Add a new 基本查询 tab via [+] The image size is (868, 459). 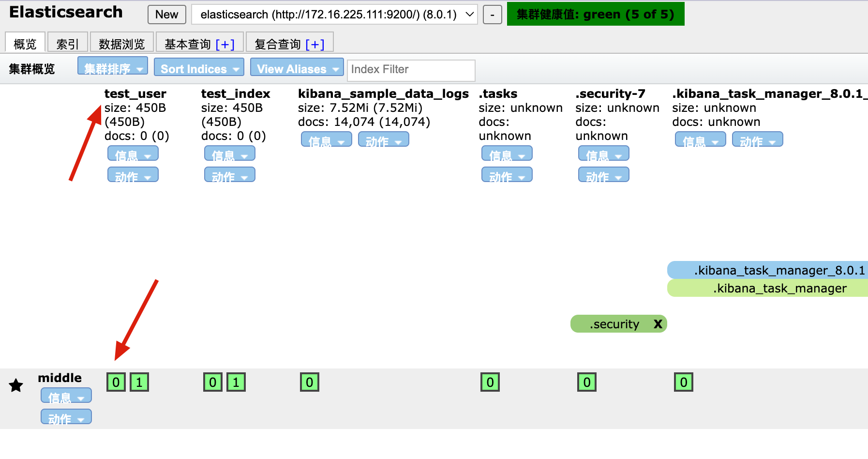click(225, 44)
